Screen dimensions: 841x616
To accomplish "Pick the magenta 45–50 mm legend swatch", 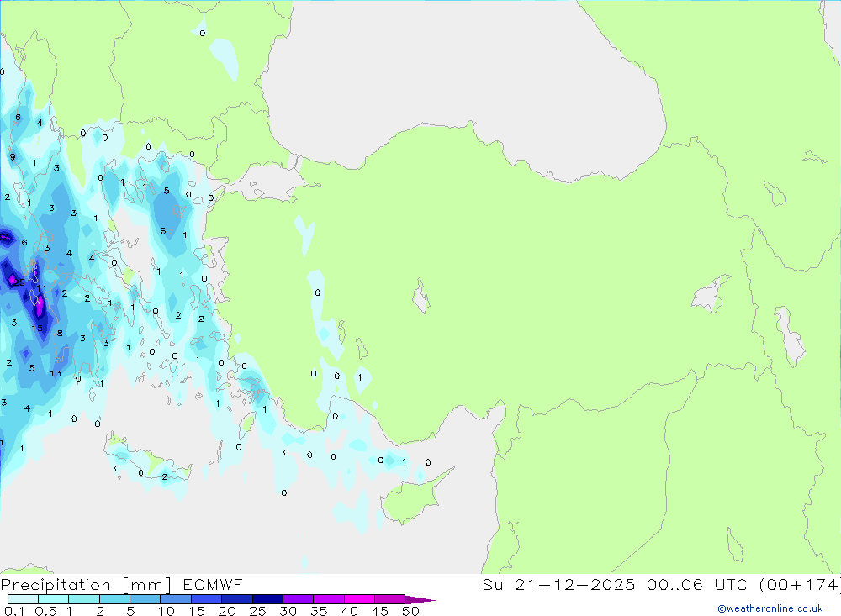I will click(389, 599).
